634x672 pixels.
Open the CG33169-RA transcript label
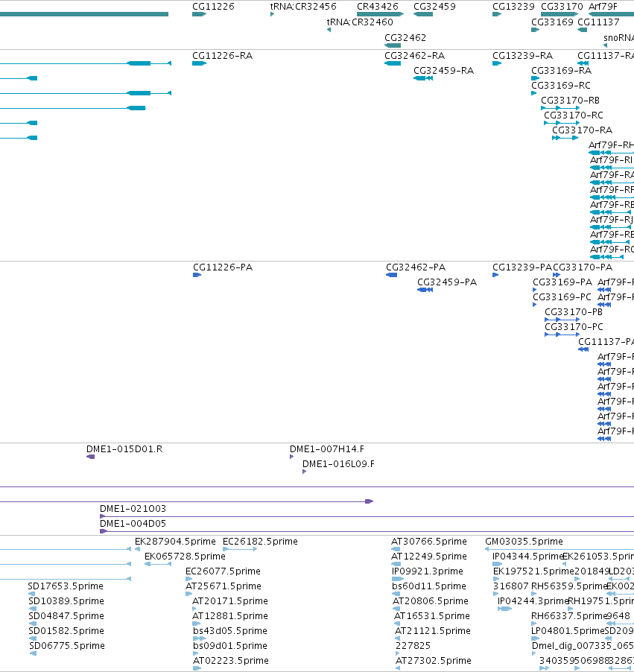[x=561, y=70]
